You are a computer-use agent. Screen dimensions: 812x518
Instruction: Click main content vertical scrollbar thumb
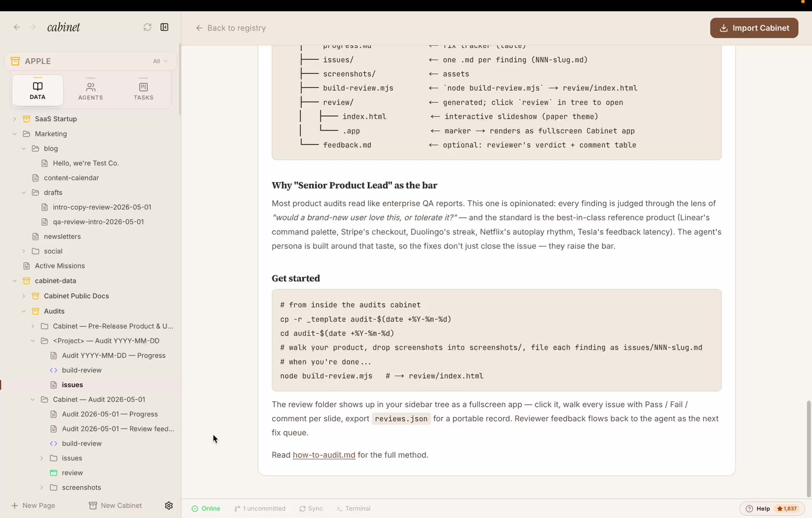pyautogui.click(x=809, y=449)
